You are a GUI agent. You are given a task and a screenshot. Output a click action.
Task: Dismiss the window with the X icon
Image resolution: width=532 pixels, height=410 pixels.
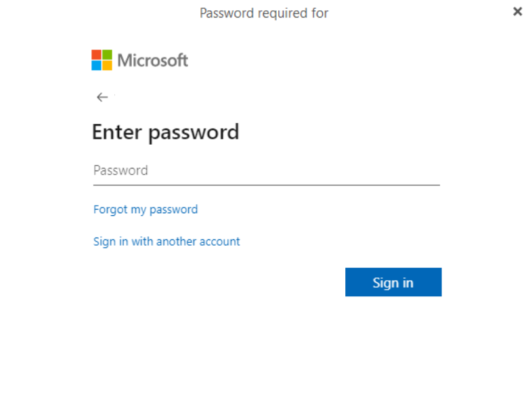517,12
